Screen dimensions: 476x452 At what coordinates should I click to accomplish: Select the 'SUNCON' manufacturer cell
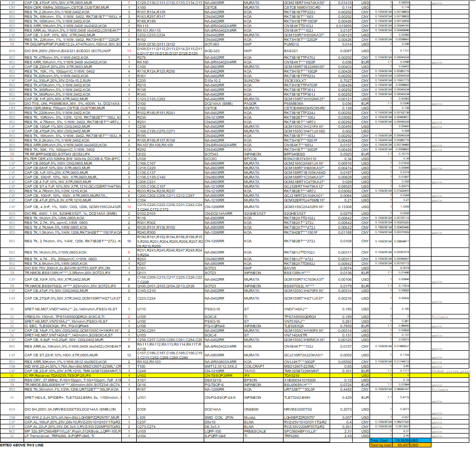coord(263,81)
